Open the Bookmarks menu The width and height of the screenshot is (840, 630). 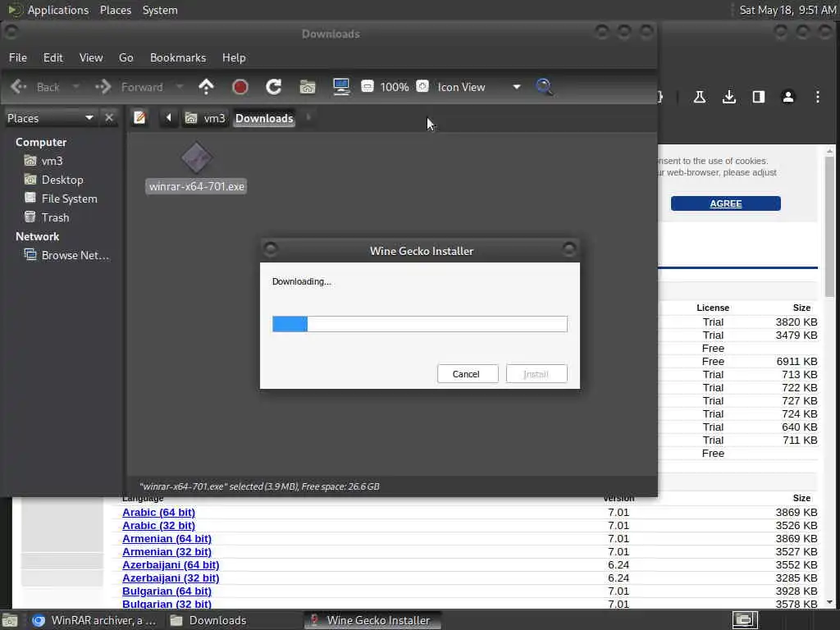click(x=178, y=57)
